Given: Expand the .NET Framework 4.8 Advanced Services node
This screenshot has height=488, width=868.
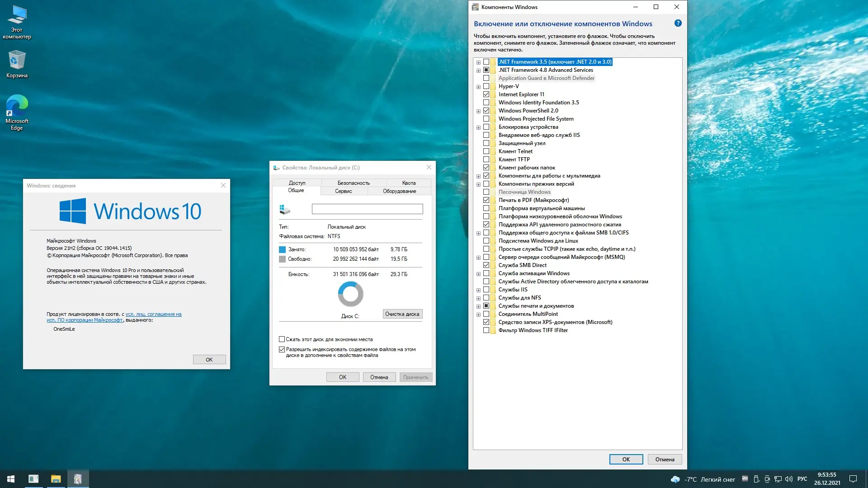Looking at the screenshot, I should pos(478,70).
